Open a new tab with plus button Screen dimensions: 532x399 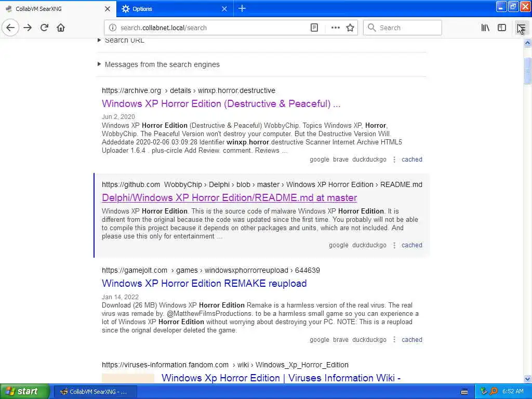pyautogui.click(x=242, y=8)
